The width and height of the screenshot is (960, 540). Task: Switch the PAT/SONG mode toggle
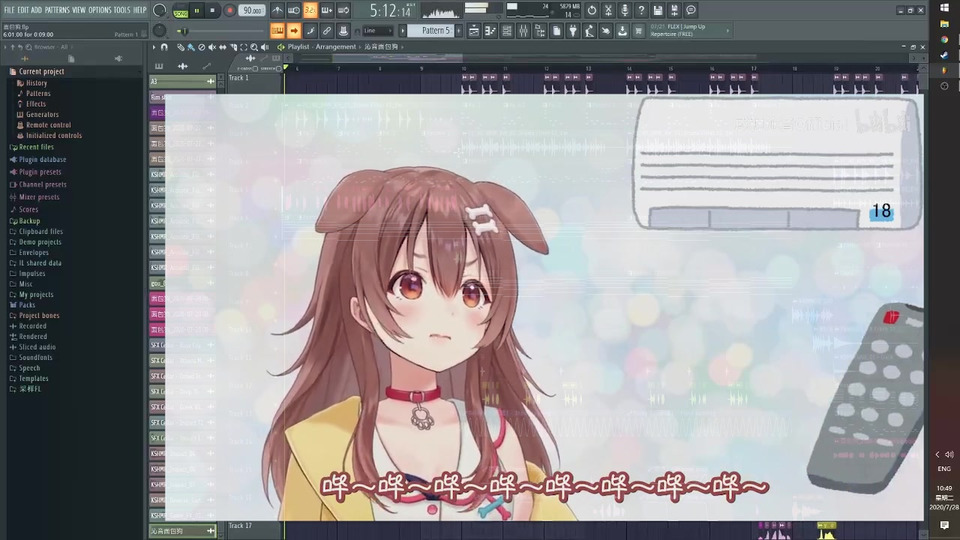click(181, 11)
